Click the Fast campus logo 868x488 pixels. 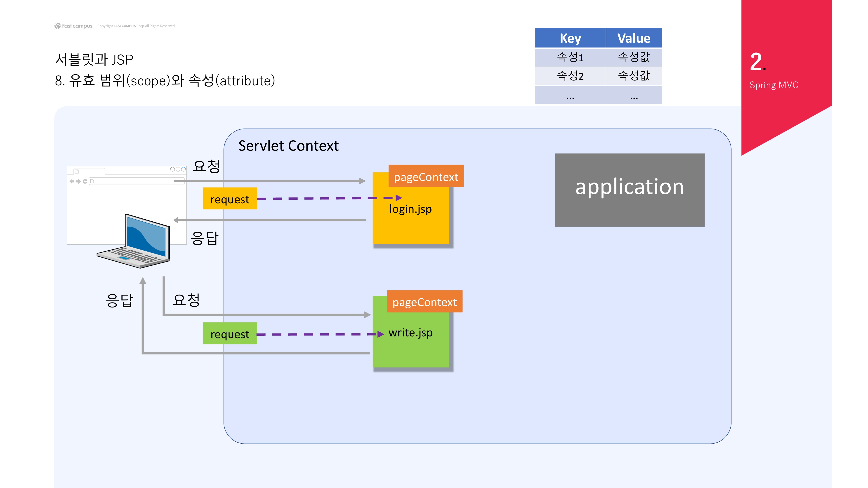point(73,26)
